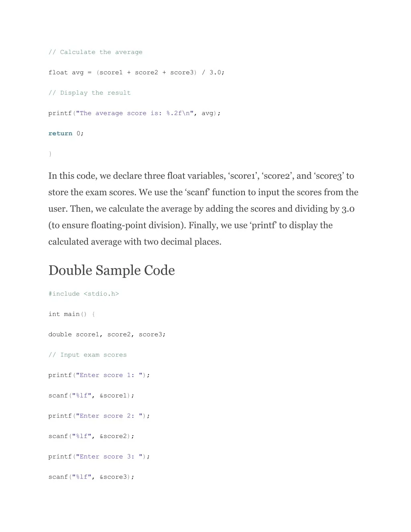
Task: Click the closing brace after 'return 0;'
Action: click(x=50, y=154)
